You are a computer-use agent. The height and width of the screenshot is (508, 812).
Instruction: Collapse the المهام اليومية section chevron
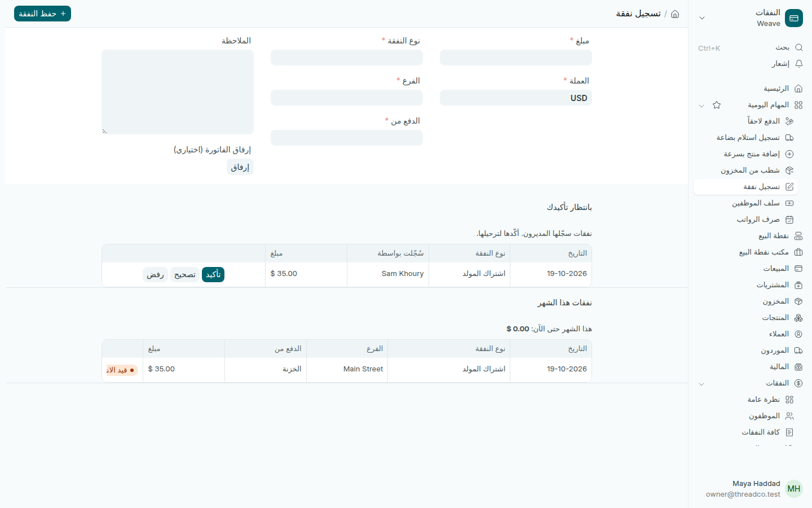pos(701,106)
